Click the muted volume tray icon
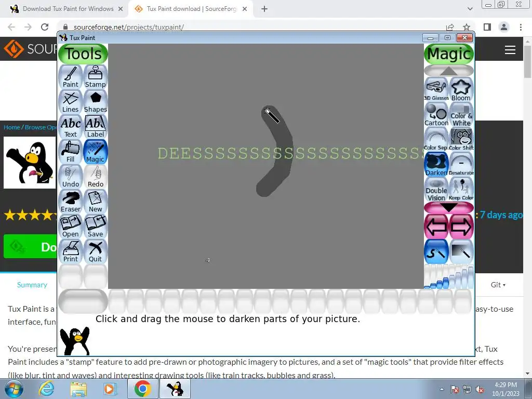532x399 pixels. tap(480, 389)
